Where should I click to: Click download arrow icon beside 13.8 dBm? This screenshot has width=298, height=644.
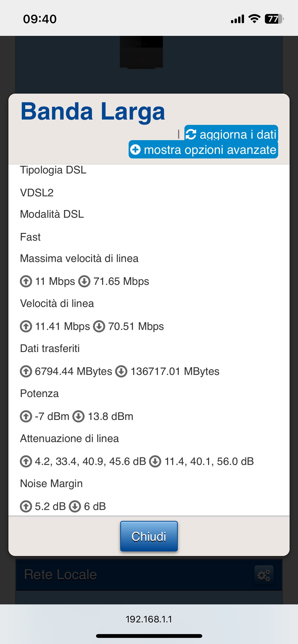[78, 416]
